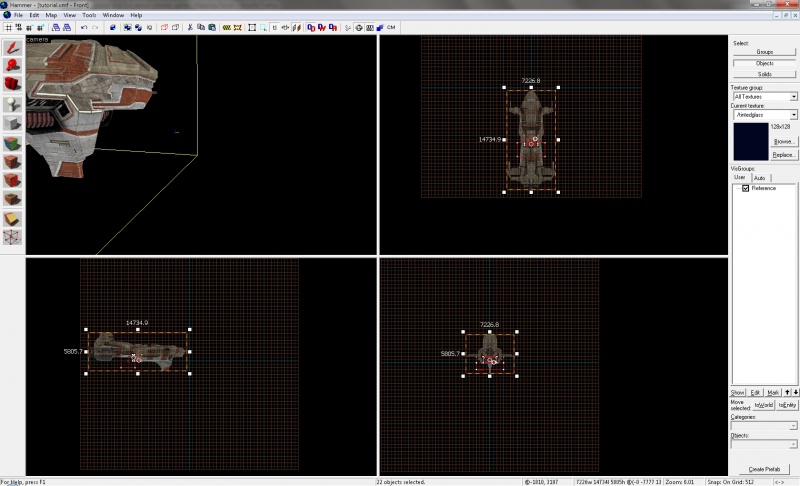The image size is (800, 486).
Task: Open the Edit menu
Action: [34, 15]
